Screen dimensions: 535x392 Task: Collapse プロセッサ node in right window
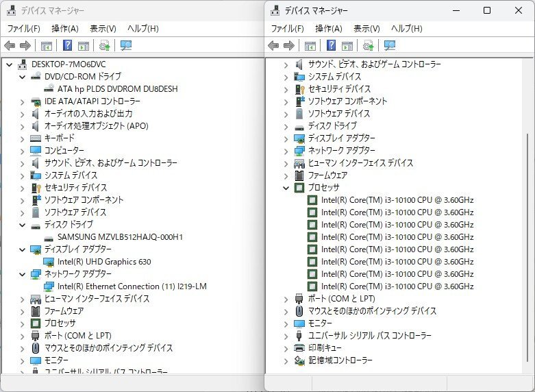click(286, 188)
